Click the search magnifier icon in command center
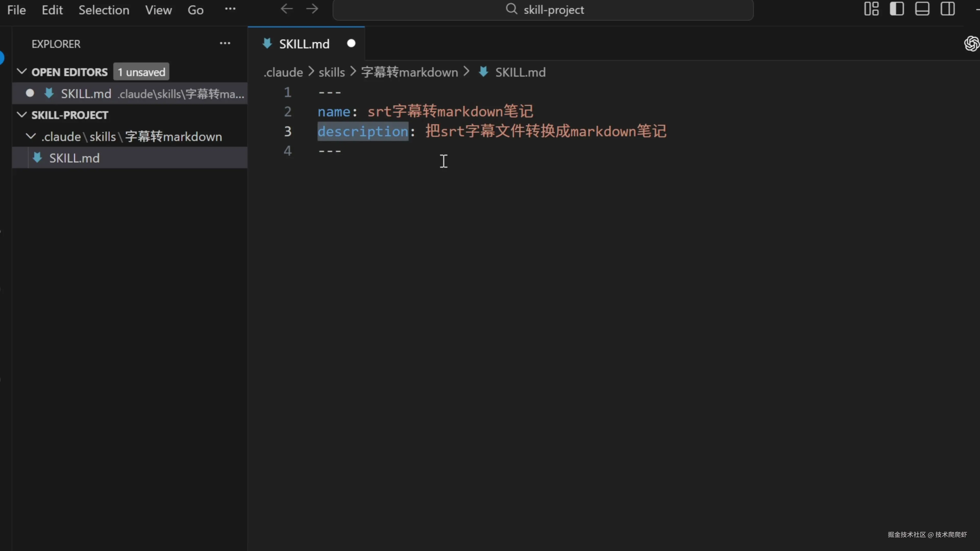The image size is (980, 551). [511, 9]
